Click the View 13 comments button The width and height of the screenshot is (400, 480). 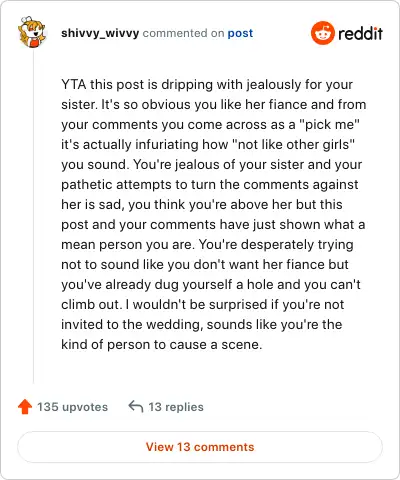click(200, 447)
